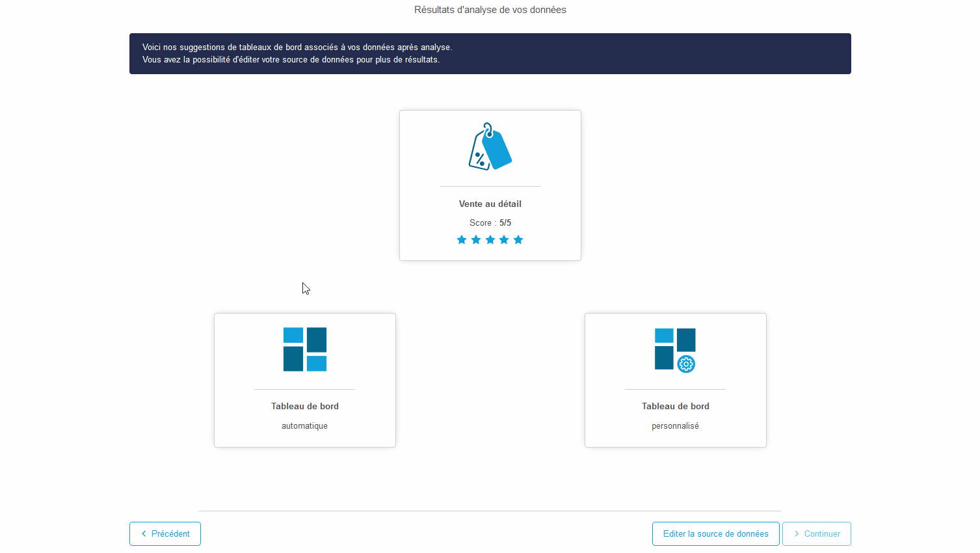Click the third star in the score rating
This screenshot has height=553, width=980.
[490, 240]
